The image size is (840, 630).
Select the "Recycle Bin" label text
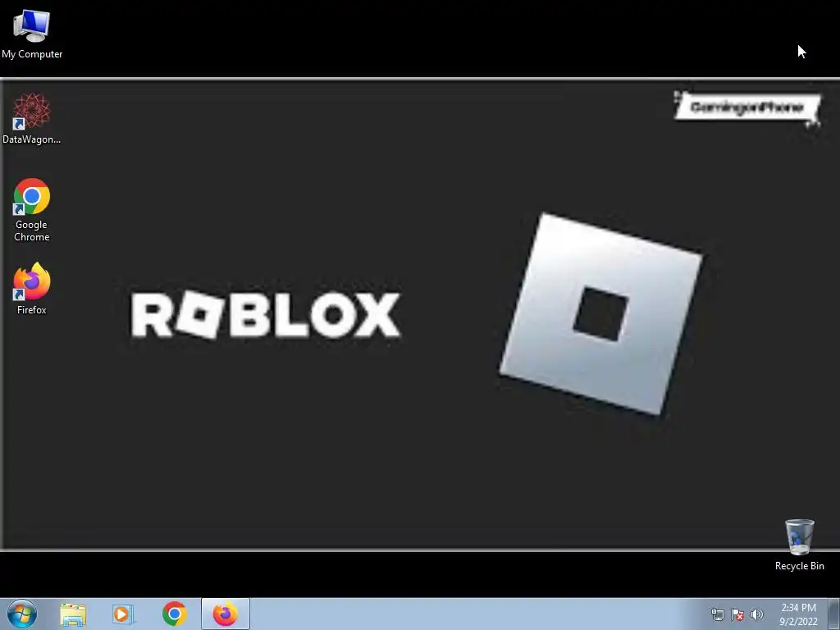click(x=799, y=566)
